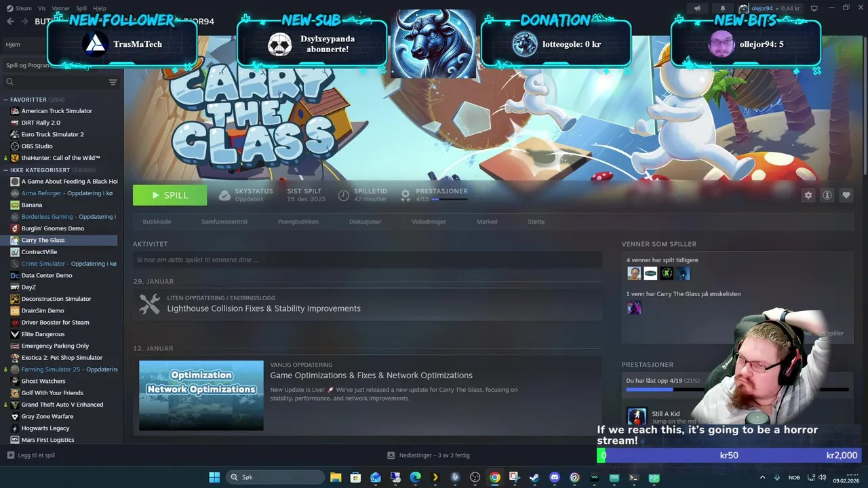Show game info icon
Viewport: 868px width, 488px height.
(827, 195)
